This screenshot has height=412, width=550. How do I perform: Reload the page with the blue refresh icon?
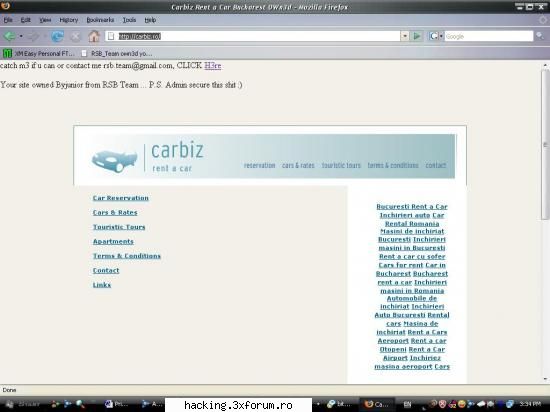(x=57, y=36)
